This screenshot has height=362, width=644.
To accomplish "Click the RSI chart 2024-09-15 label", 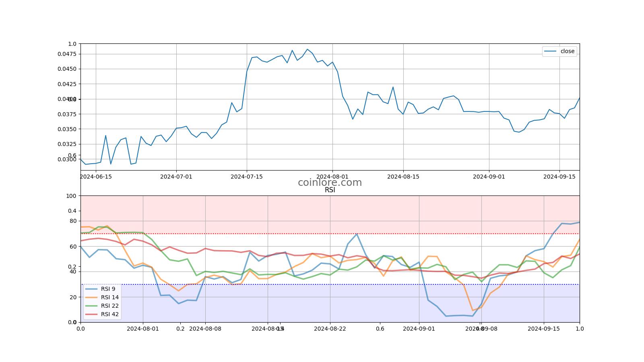I will coord(544,329).
